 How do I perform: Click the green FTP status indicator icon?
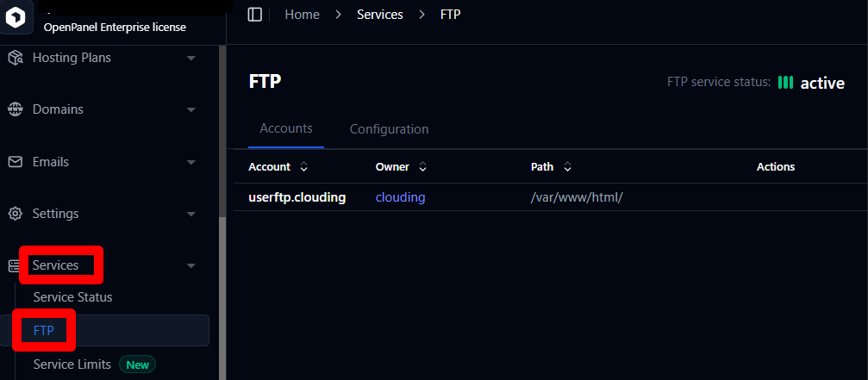(785, 83)
